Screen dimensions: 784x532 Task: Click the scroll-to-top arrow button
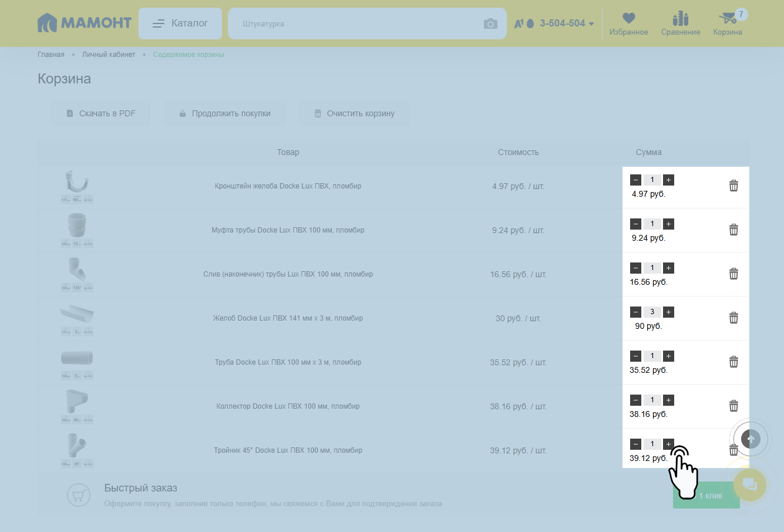pyautogui.click(x=751, y=439)
